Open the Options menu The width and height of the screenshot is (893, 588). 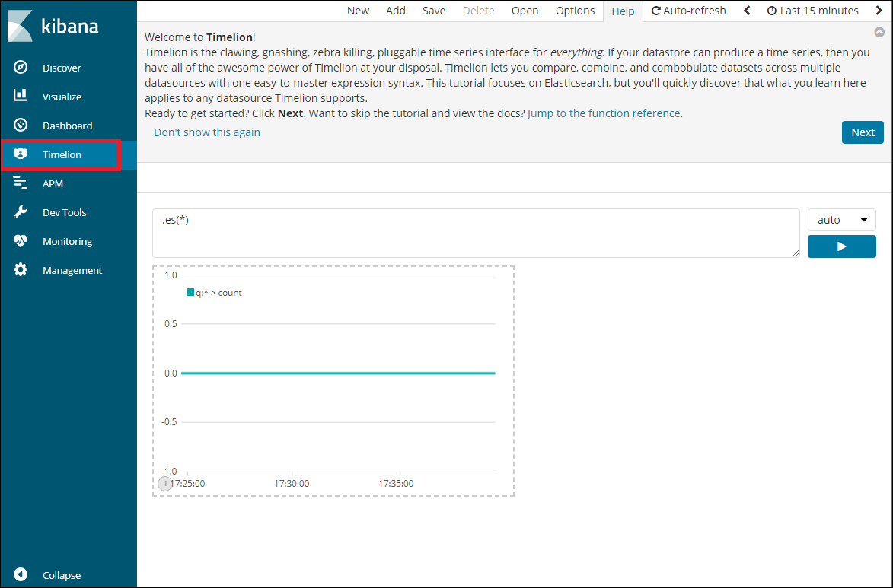pyautogui.click(x=575, y=11)
